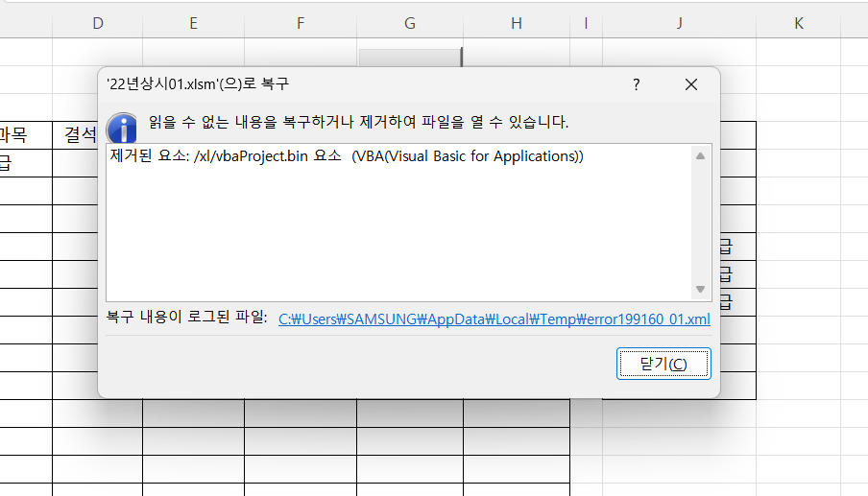
Task: Select column G header
Action: [x=410, y=23]
